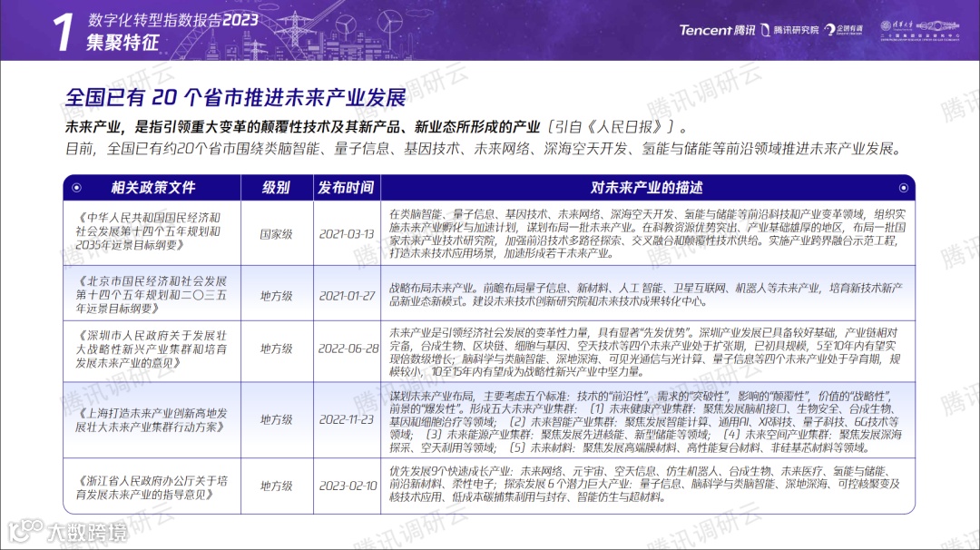The width and height of the screenshot is (980, 550).
Task: Click the description starting 谋划未来产业布局
Action: point(645,422)
